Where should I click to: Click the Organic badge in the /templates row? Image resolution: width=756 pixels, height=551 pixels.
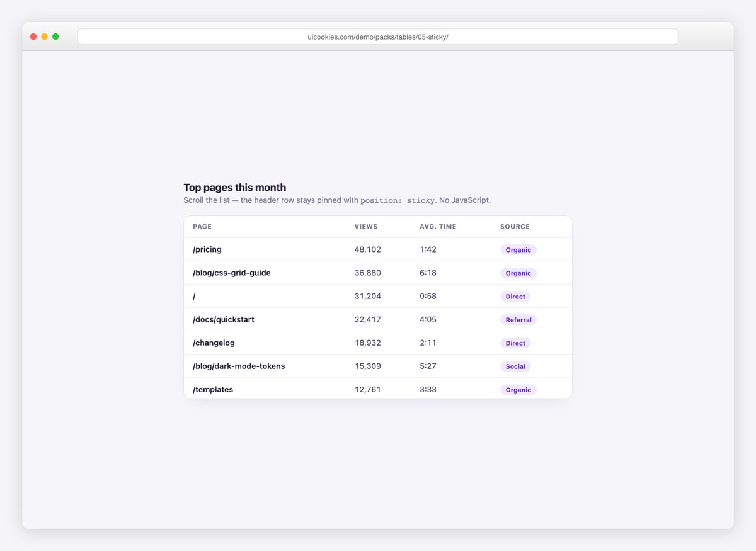pos(518,390)
